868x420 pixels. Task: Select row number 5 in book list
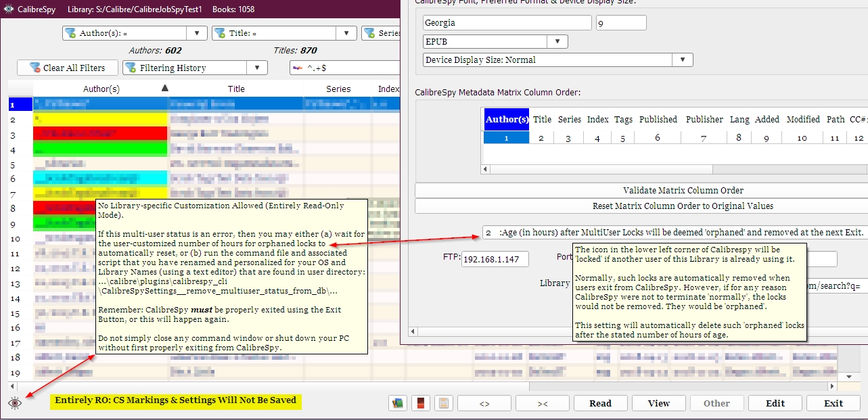(x=20, y=164)
